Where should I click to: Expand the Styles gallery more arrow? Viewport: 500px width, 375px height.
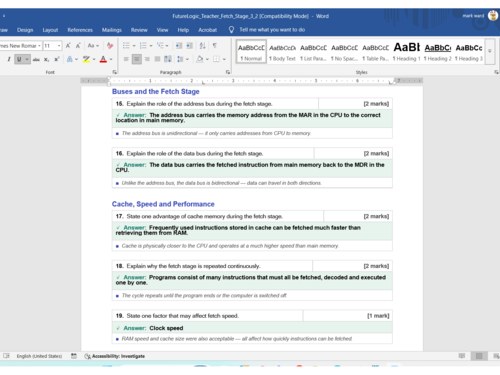click(490, 51)
